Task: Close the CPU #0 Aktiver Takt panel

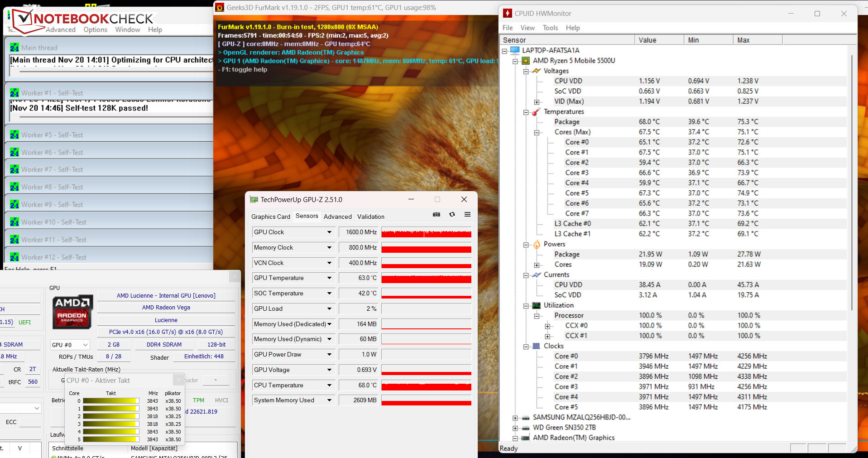Action: pyautogui.click(x=178, y=380)
